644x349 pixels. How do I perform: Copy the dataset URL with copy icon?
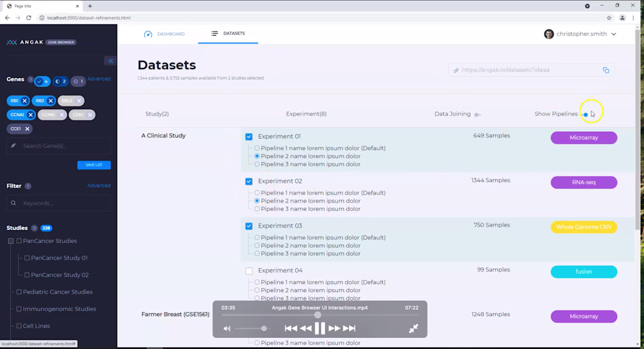[606, 70]
